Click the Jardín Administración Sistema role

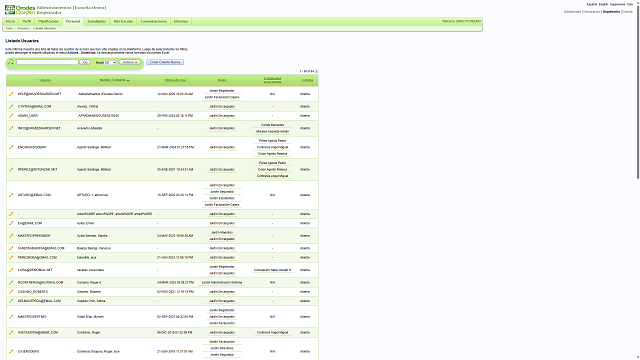(x=222, y=282)
